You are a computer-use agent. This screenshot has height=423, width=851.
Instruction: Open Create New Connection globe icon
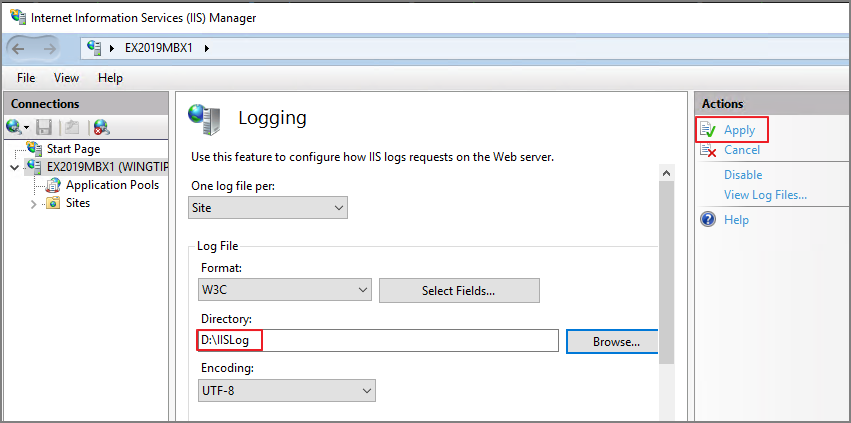coord(14,127)
